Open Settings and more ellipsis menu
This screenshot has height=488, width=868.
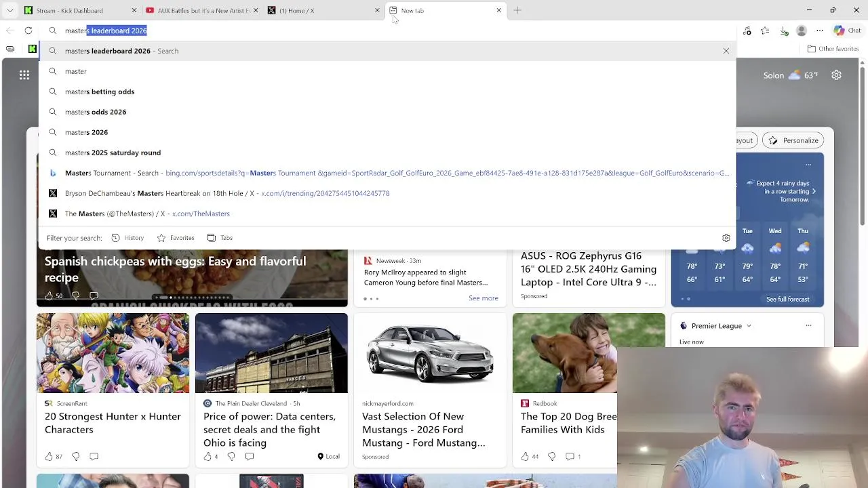[x=820, y=30]
